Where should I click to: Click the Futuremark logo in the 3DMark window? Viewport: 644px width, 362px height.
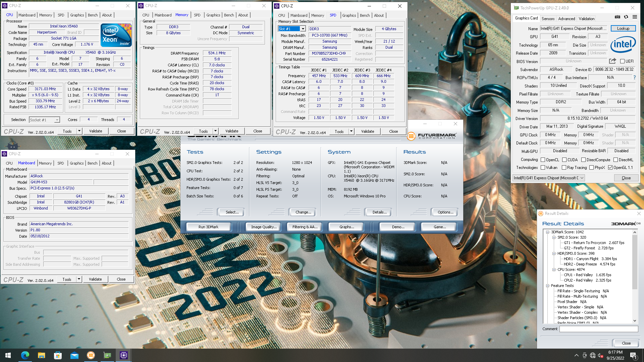tap(432, 136)
